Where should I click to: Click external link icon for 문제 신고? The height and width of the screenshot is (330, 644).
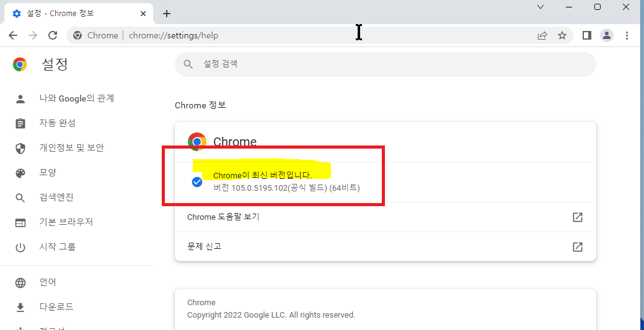[x=578, y=246]
